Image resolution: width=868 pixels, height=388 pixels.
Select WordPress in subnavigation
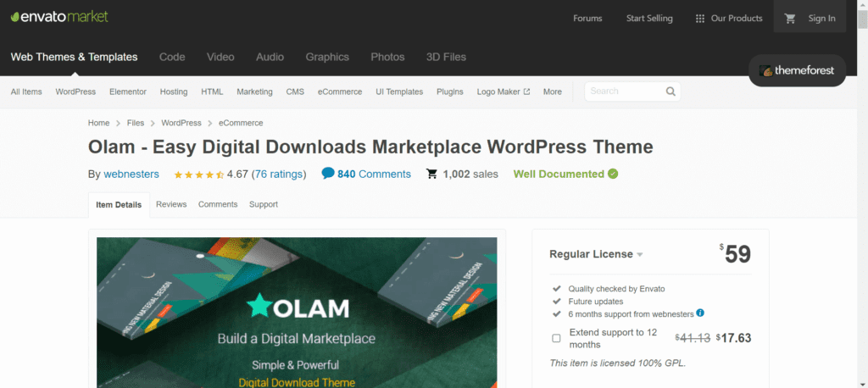75,91
